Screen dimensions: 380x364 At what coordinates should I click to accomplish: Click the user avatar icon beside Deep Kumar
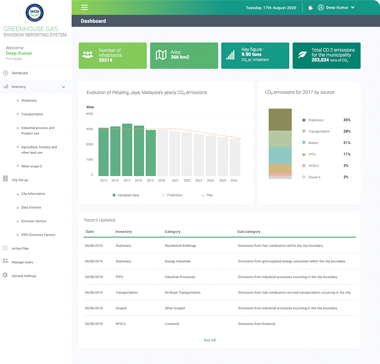click(321, 7)
